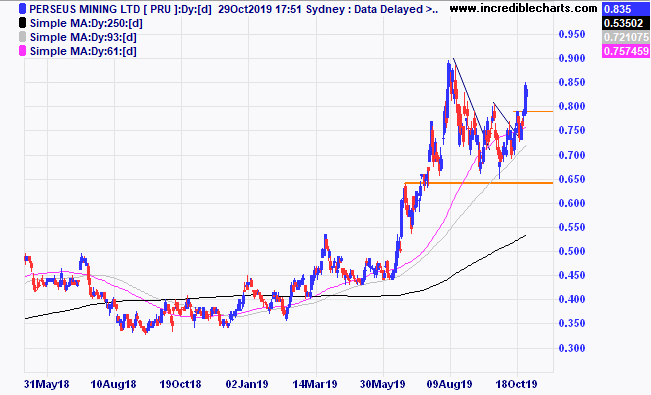Click the 18Oct19 date axis label
This screenshot has height=395, width=651.
pos(516,384)
